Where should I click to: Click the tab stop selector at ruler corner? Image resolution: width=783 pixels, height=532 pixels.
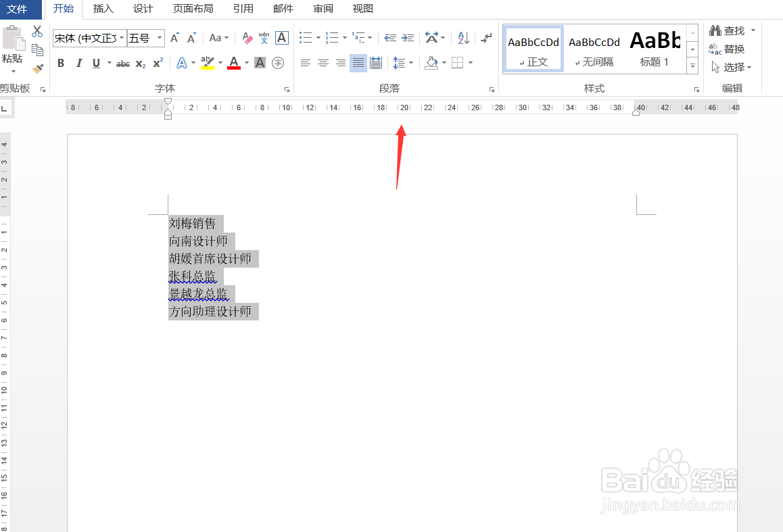(5, 107)
